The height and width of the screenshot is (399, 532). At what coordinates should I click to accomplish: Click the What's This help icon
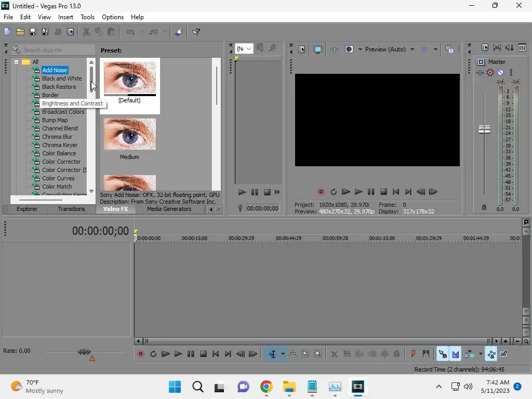pyautogui.click(x=196, y=32)
